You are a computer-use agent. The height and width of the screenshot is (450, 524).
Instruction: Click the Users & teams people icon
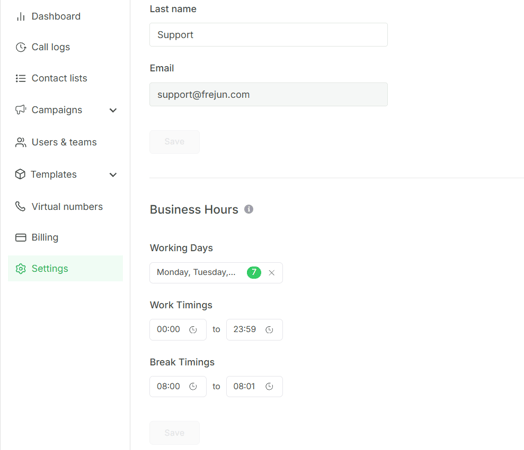[x=21, y=142]
